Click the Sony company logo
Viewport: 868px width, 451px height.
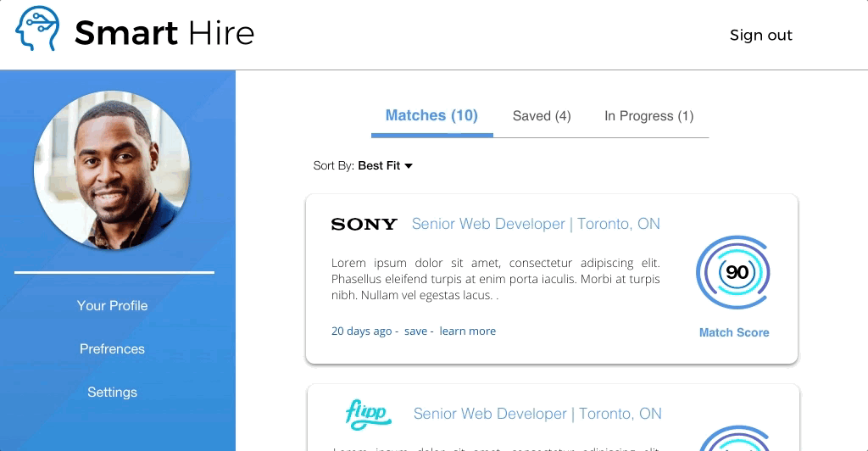tap(364, 224)
